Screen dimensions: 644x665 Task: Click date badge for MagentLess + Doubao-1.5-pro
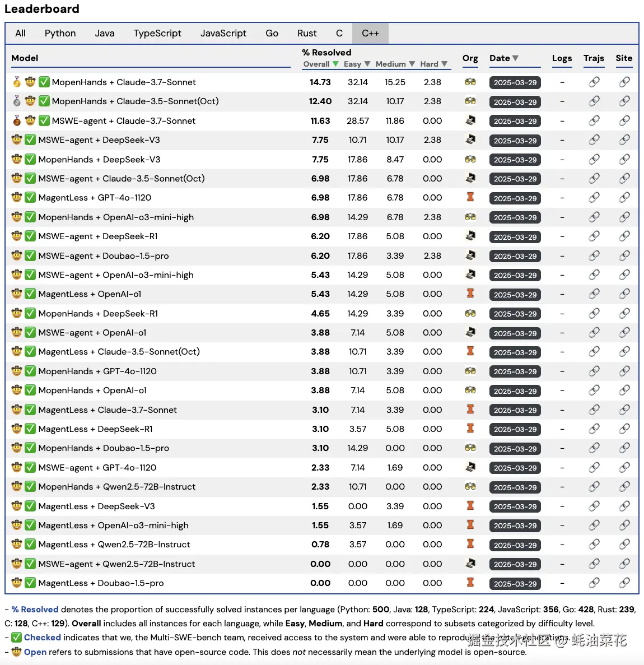(x=515, y=583)
